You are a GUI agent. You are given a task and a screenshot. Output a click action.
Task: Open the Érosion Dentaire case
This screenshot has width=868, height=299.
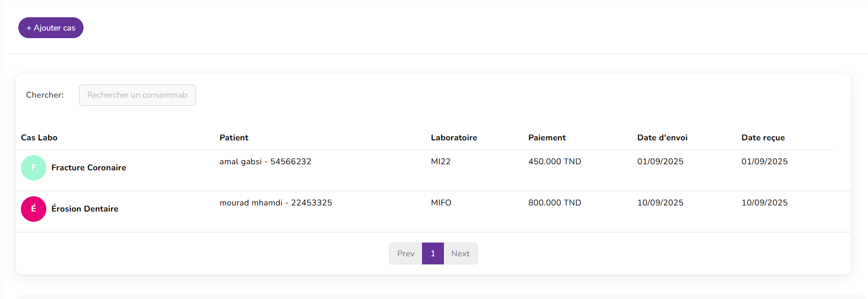click(85, 209)
